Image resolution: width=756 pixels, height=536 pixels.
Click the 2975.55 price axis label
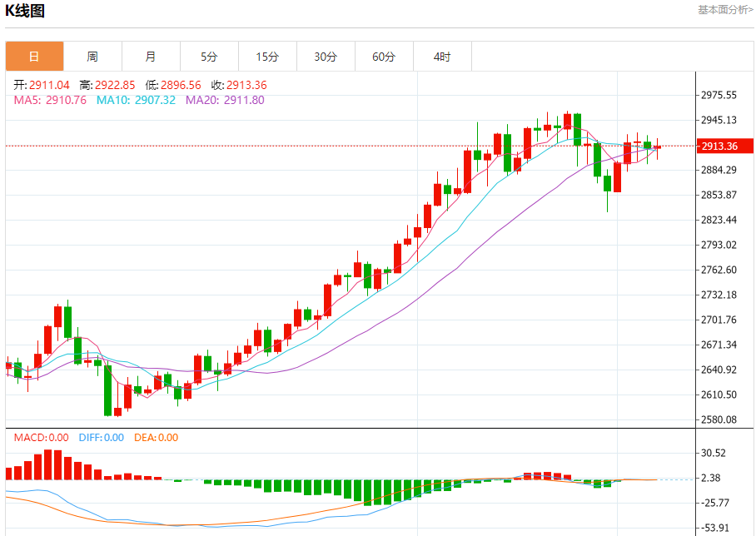[x=719, y=95]
